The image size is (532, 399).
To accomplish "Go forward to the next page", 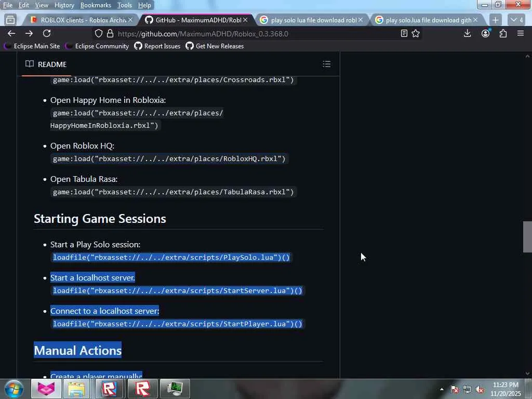I will [x=29, y=33].
